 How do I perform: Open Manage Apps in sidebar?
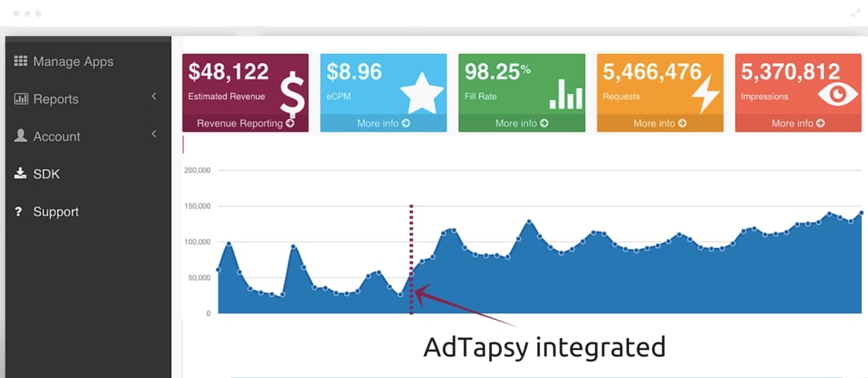click(73, 61)
